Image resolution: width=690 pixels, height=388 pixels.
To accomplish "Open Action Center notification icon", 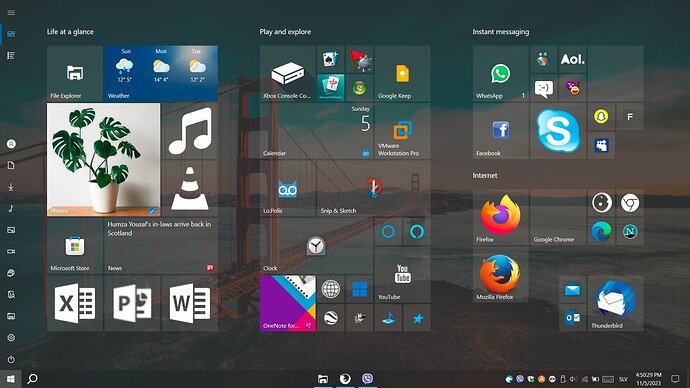I will pyautogui.click(x=675, y=379).
